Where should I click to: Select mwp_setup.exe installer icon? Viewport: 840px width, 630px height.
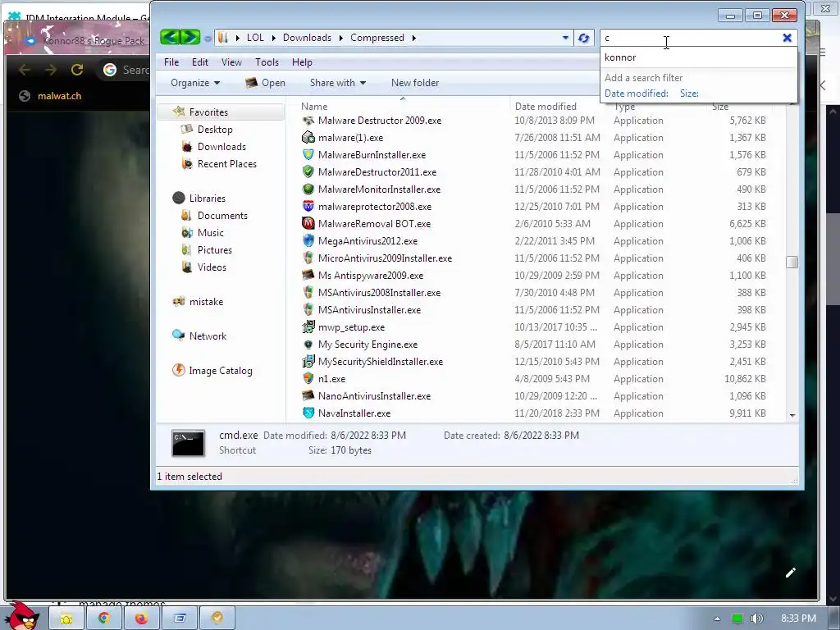click(308, 326)
